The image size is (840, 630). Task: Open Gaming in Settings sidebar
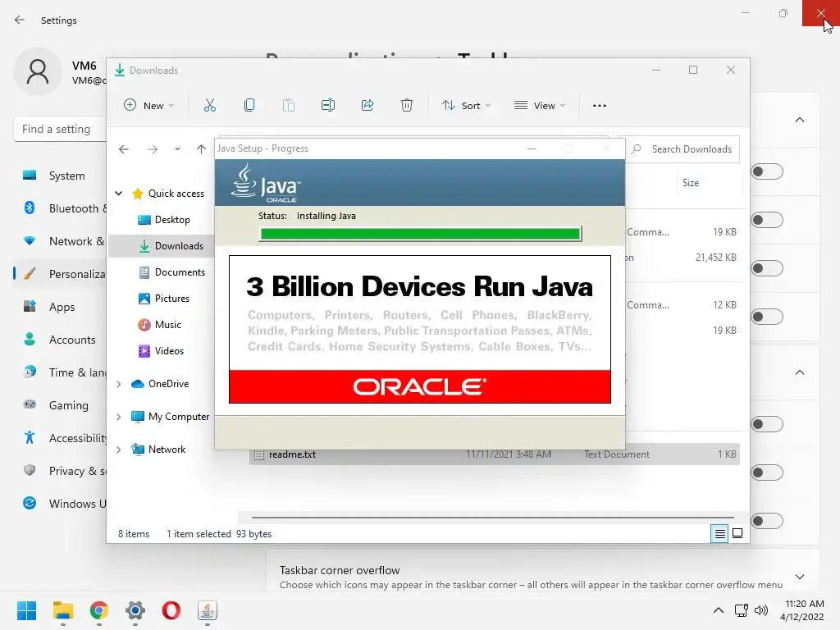[60, 405]
